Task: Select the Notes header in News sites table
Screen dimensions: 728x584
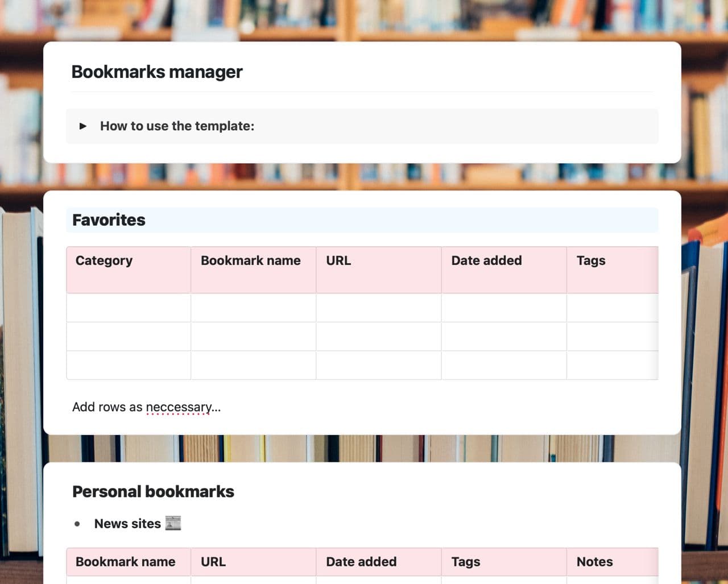Action: click(594, 562)
